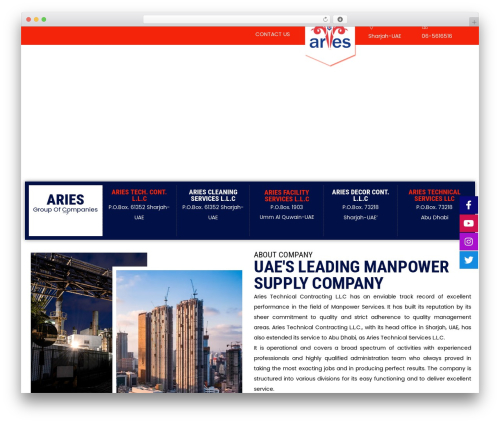
Task: Maximize the browser with the green button
Action: (x=44, y=19)
